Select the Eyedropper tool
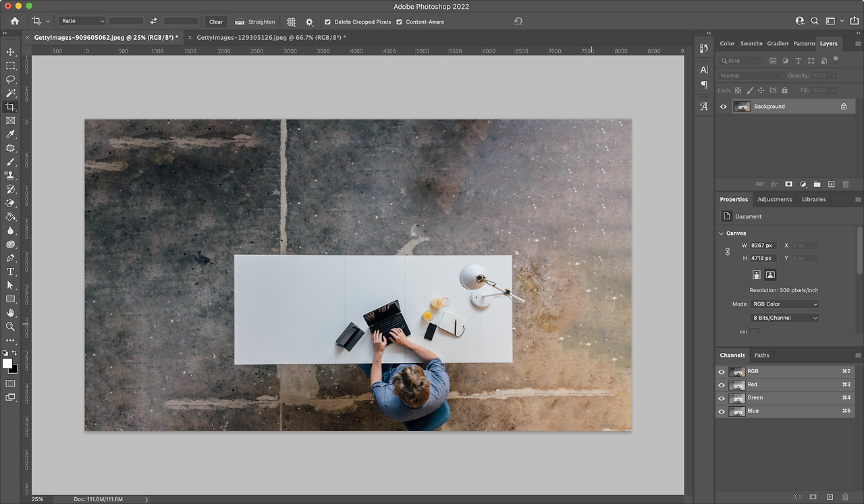864x504 pixels. [10, 134]
